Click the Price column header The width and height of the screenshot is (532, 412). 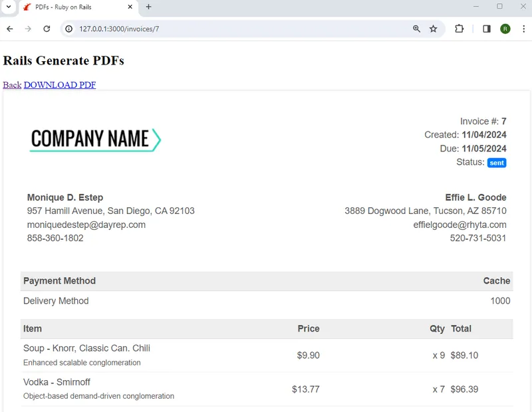309,328
